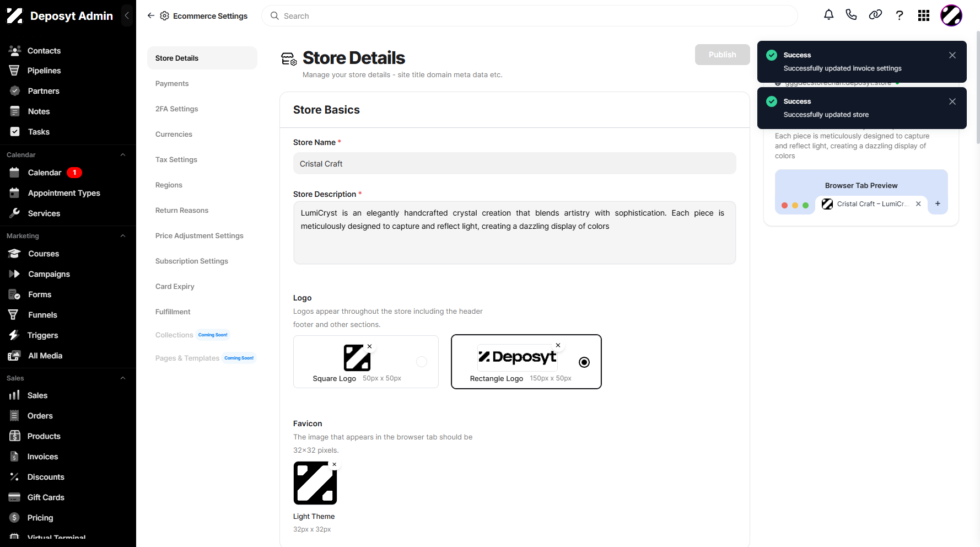The width and height of the screenshot is (980, 547).
Task: Open Card Expiry settings
Action: click(x=175, y=286)
